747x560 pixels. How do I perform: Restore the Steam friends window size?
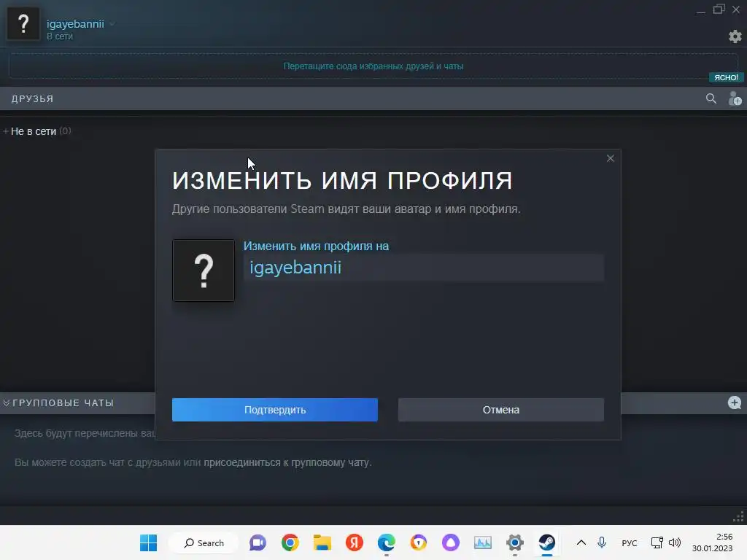coord(719,9)
